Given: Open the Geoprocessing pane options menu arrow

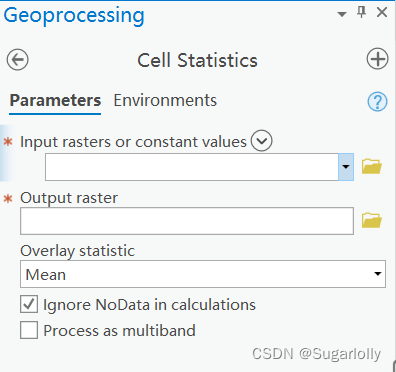Looking at the screenshot, I should tap(342, 14).
